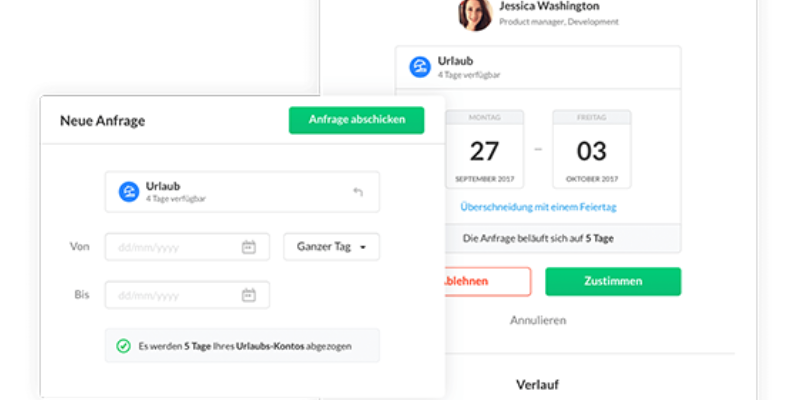Viewport: 800px width, 400px height.
Task: Open calendar picker in Von field
Action: point(248,247)
